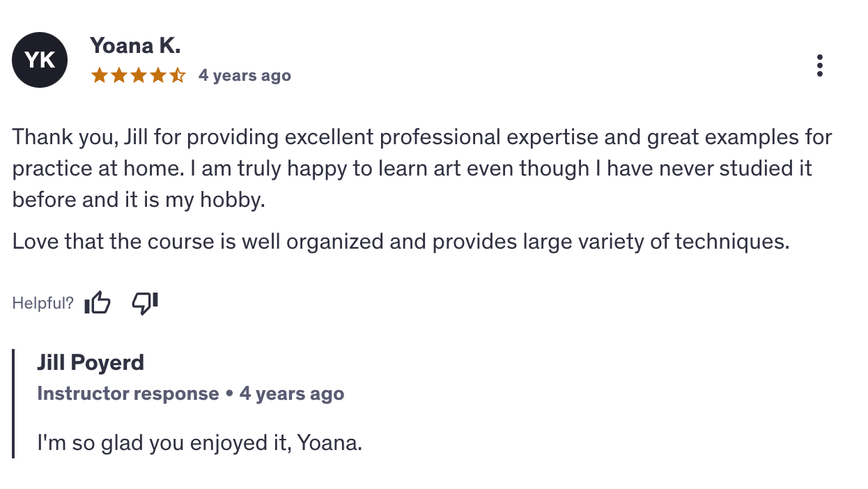Click the "Instructor response" label
The width and height of the screenshot is (868, 489).
pos(128,394)
